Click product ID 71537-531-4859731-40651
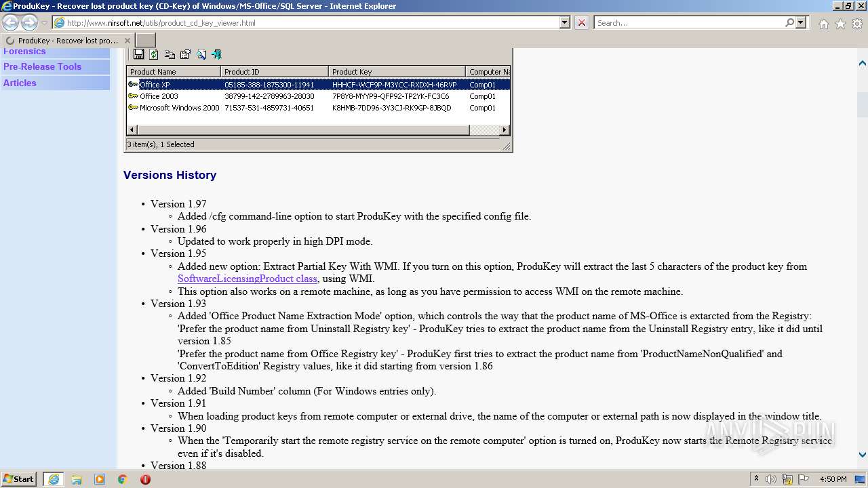 pyautogui.click(x=269, y=108)
